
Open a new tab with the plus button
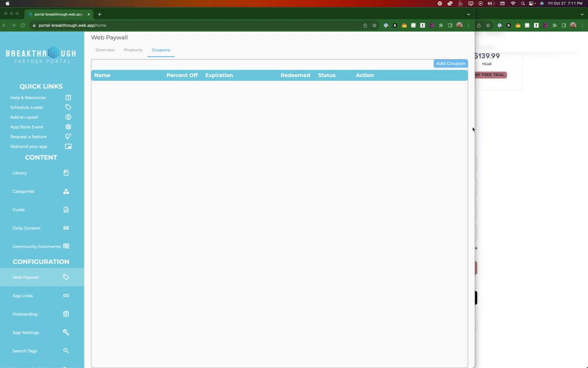(x=100, y=14)
